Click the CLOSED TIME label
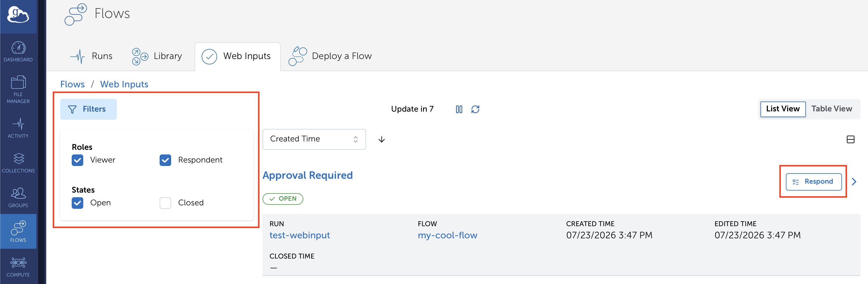The width and height of the screenshot is (868, 284). click(292, 256)
